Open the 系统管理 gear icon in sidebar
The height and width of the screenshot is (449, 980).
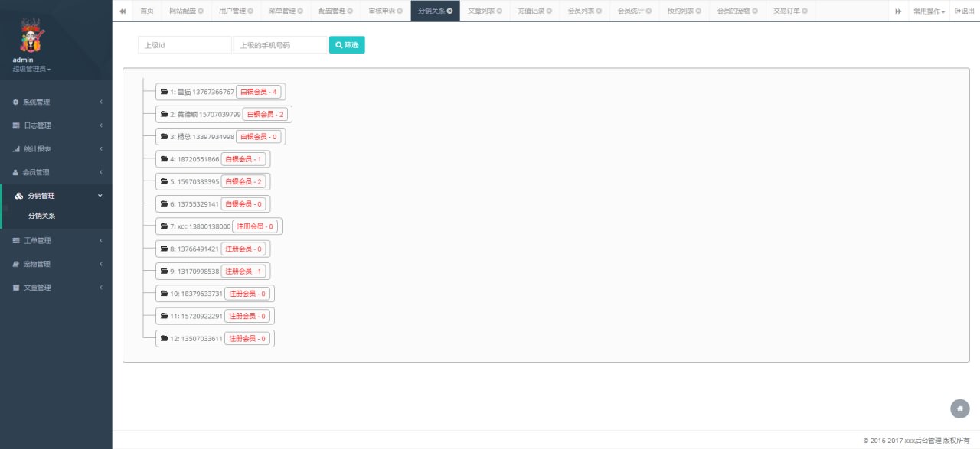[16, 102]
